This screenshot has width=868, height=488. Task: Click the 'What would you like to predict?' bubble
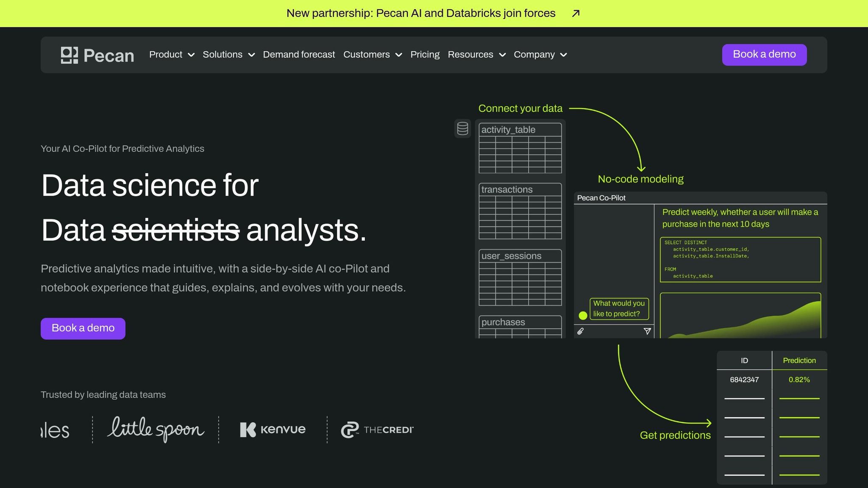point(619,309)
